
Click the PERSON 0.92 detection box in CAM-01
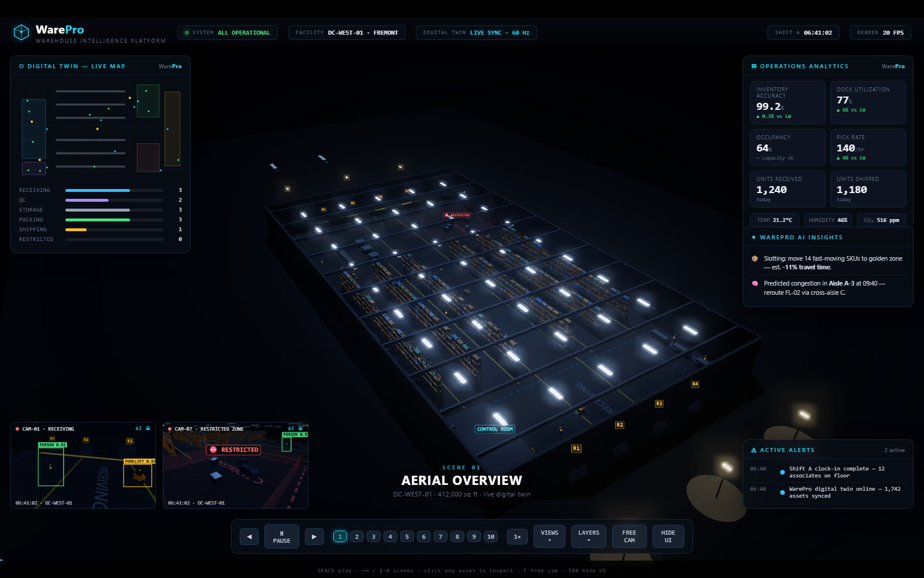51,466
